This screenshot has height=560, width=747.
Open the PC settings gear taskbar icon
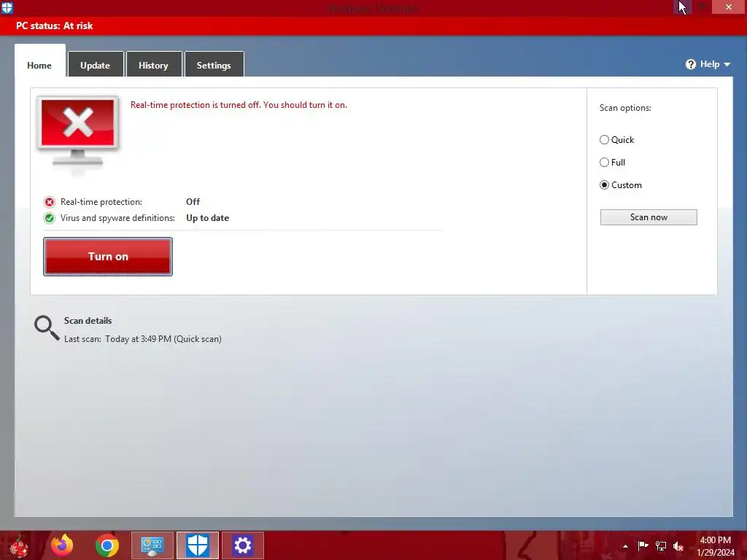tap(242, 545)
